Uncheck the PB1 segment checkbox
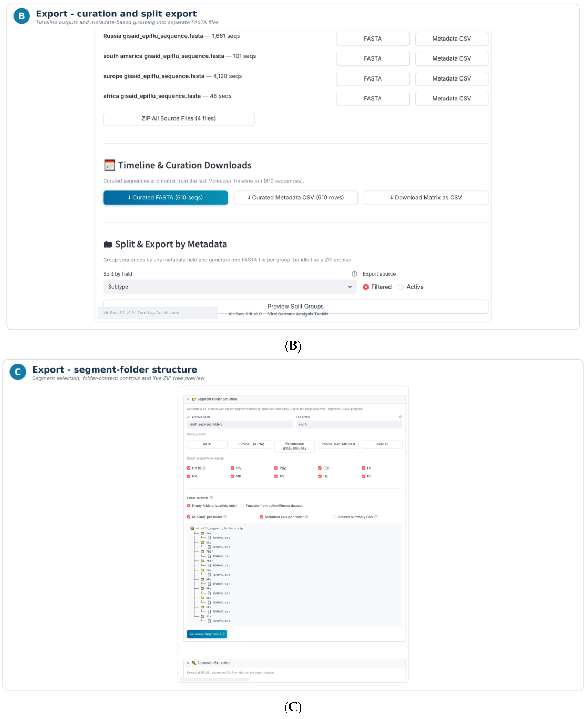The height and width of the screenshot is (719, 588). (320, 468)
